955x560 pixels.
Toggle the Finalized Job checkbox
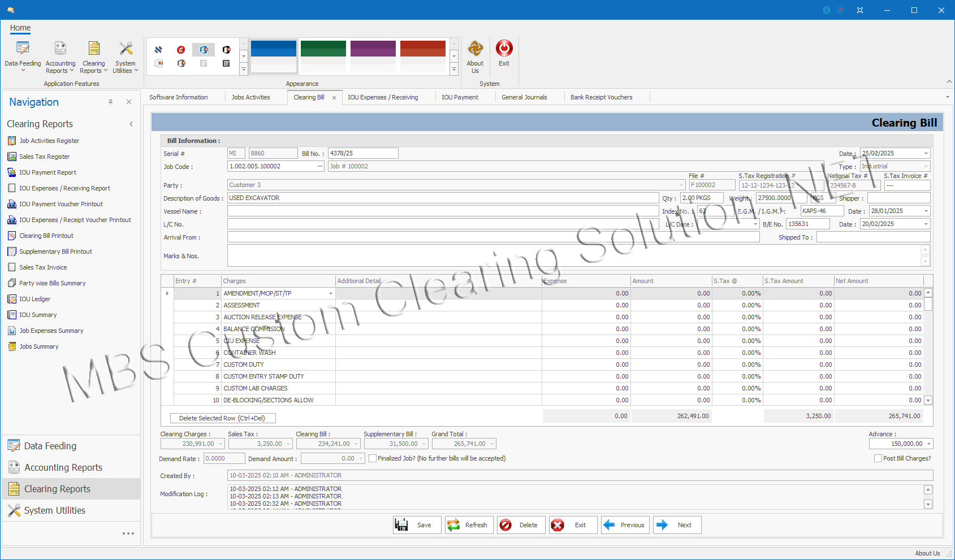click(373, 458)
